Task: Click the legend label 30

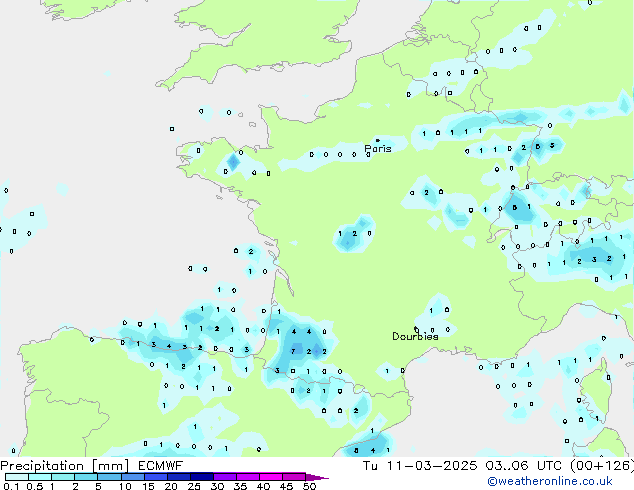Action: point(217,486)
